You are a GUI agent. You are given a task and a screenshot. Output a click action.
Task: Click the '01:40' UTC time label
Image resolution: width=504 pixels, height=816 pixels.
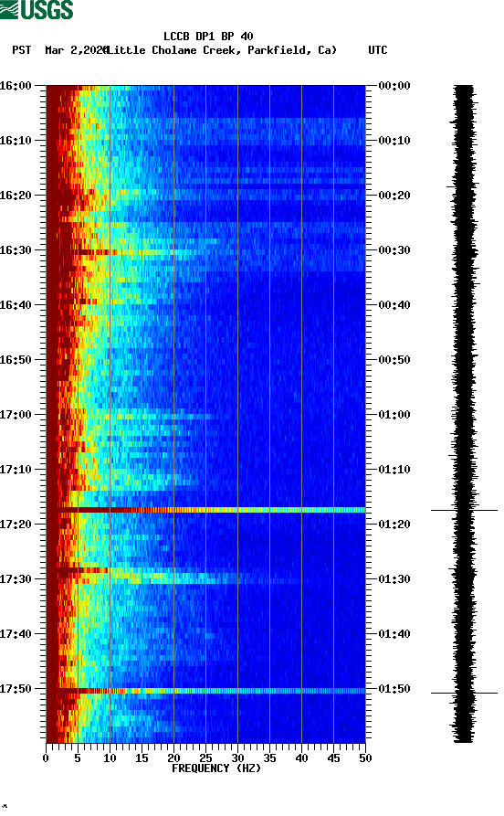pyautogui.click(x=394, y=634)
